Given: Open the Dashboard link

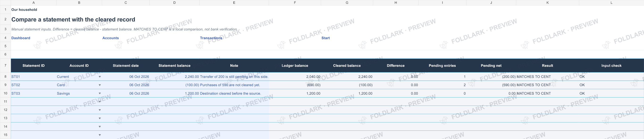Looking at the screenshot, I should click(21, 38).
